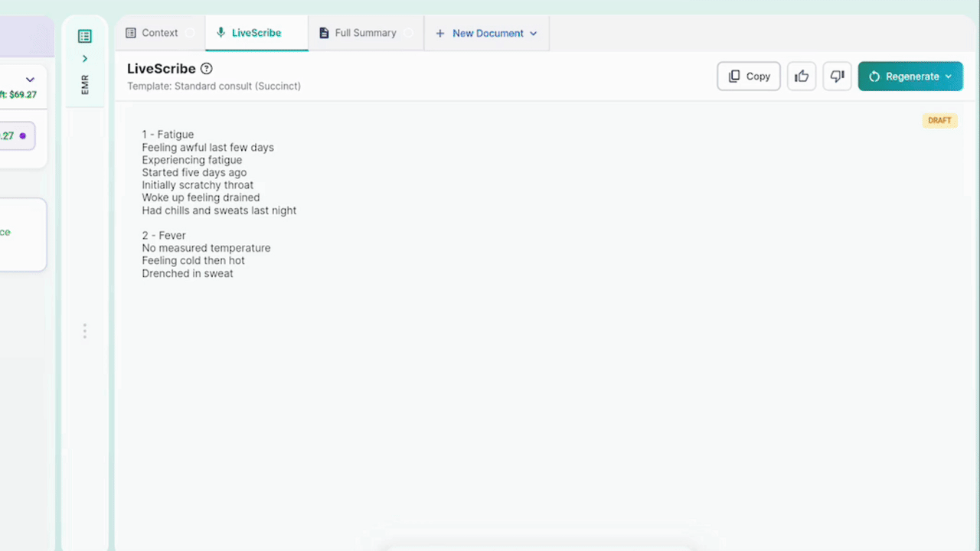Give the note a thumbs up

point(801,76)
